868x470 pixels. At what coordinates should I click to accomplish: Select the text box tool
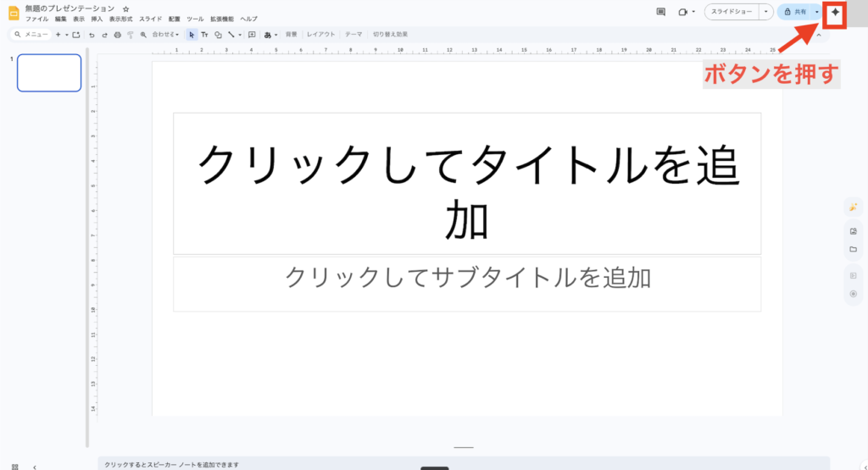click(204, 35)
